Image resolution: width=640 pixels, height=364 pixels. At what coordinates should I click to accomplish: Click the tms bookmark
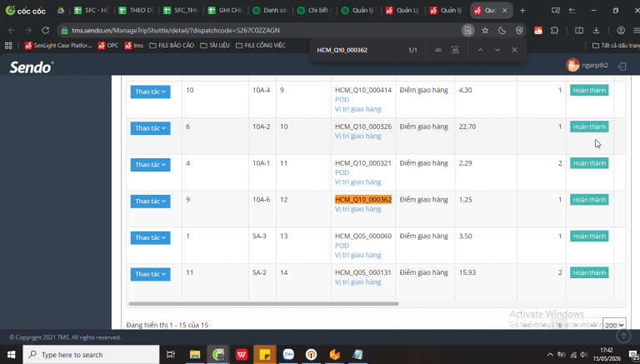pos(134,45)
